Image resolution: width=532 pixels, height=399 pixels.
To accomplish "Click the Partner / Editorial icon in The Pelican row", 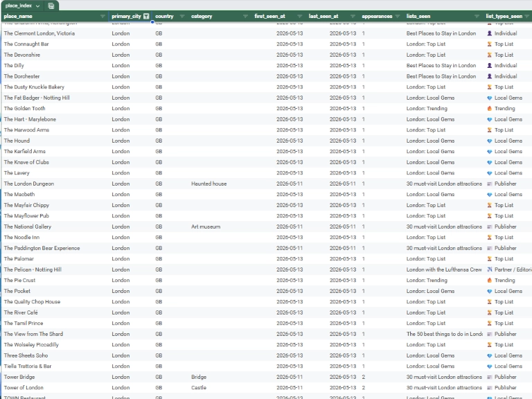I will [x=489, y=269].
